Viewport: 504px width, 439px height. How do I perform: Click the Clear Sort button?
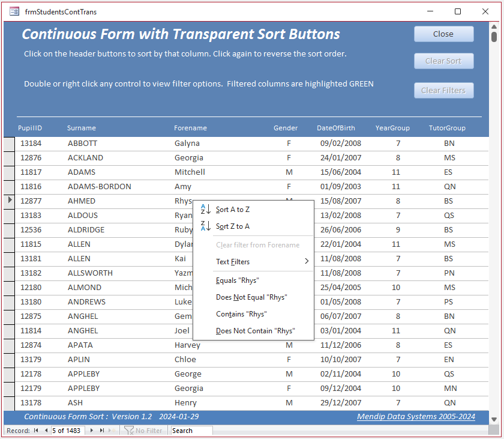[x=443, y=61]
